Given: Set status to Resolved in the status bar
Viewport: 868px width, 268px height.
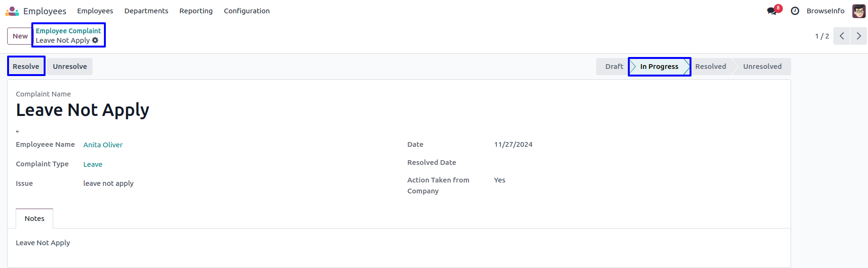Looking at the screenshot, I should coord(710,67).
